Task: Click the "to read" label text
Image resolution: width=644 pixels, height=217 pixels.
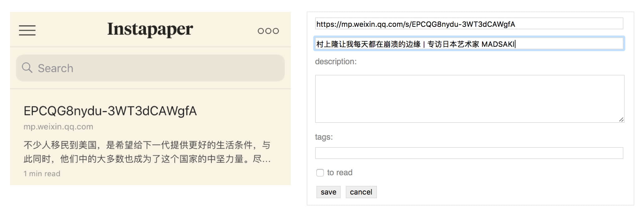Action: (x=339, y=173)
